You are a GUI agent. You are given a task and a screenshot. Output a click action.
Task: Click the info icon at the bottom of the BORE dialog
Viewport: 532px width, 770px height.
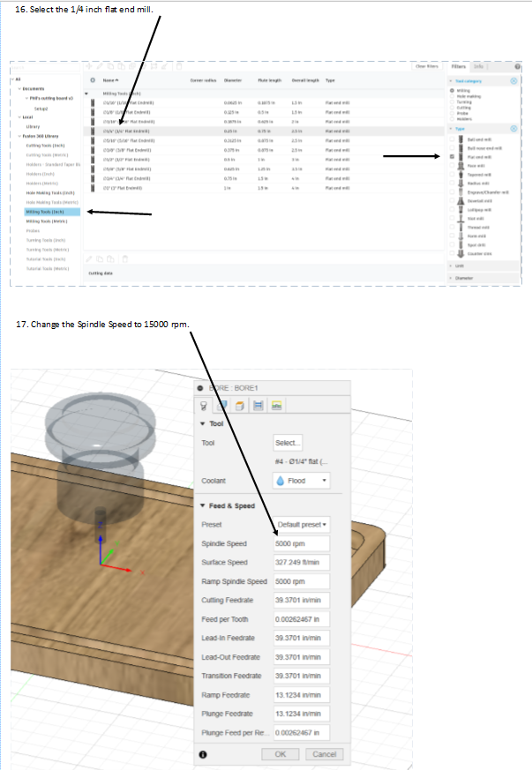click(x=203, y=754)
